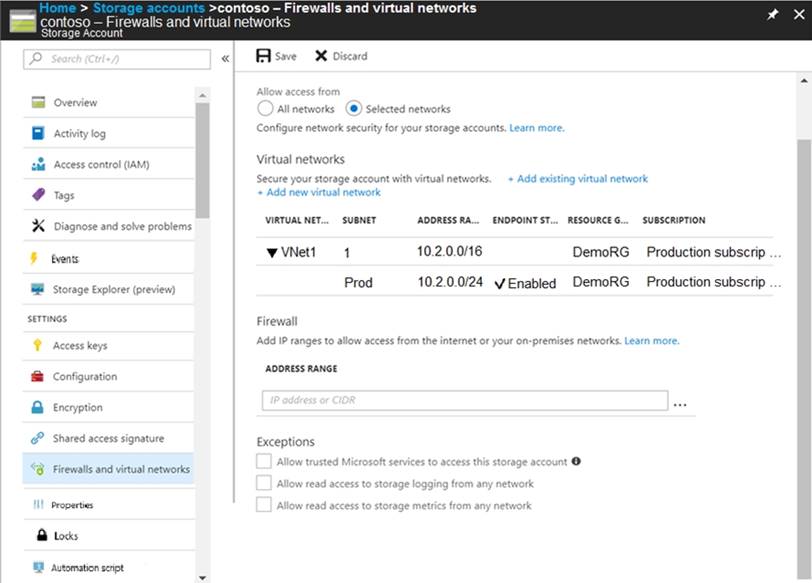Open Learn more link for network security
Viewport: 812px width, 583px height.
point(536,128)
